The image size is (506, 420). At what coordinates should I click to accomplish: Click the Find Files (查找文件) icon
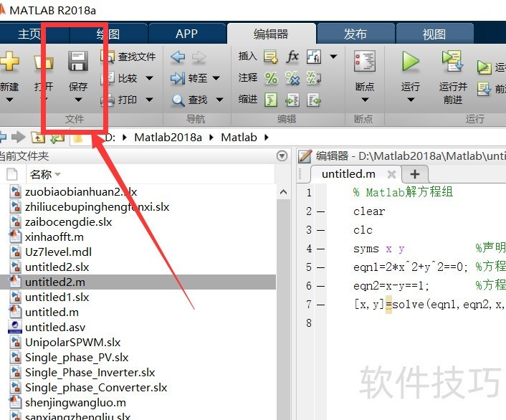tap(107, 57)
